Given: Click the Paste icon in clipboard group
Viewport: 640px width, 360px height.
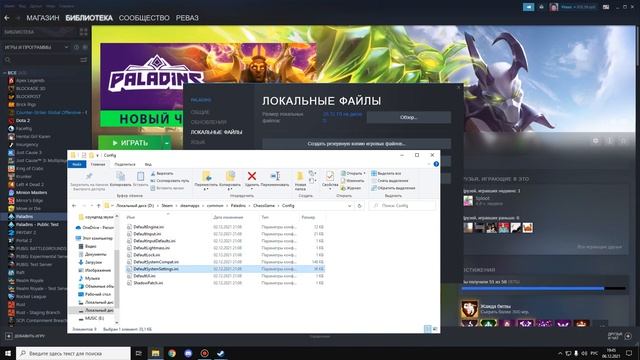Looking at the screenshot, I should [x=140, y=176].
